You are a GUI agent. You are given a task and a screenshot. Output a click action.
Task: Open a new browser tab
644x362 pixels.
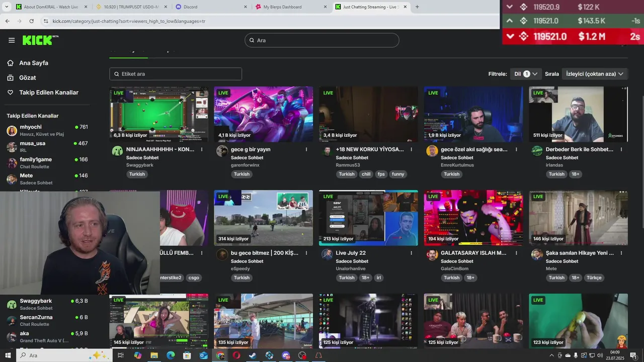tap(417, 7)
